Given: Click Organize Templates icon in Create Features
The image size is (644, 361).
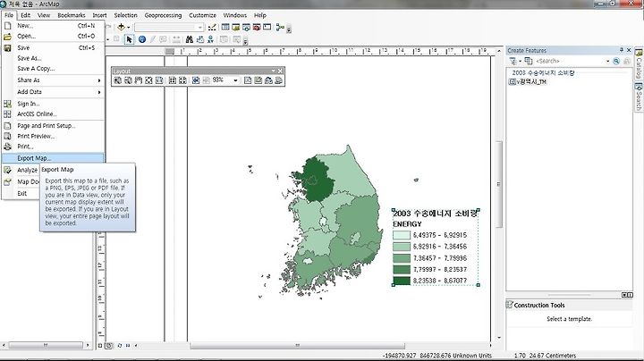Looking at the screenshot, I should tap(513, 61).
